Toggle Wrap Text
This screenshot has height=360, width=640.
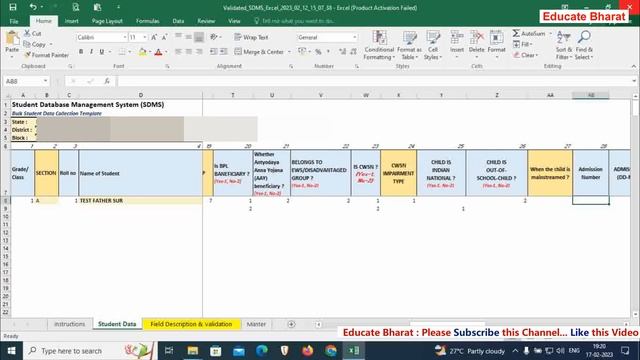pos(251,37)
